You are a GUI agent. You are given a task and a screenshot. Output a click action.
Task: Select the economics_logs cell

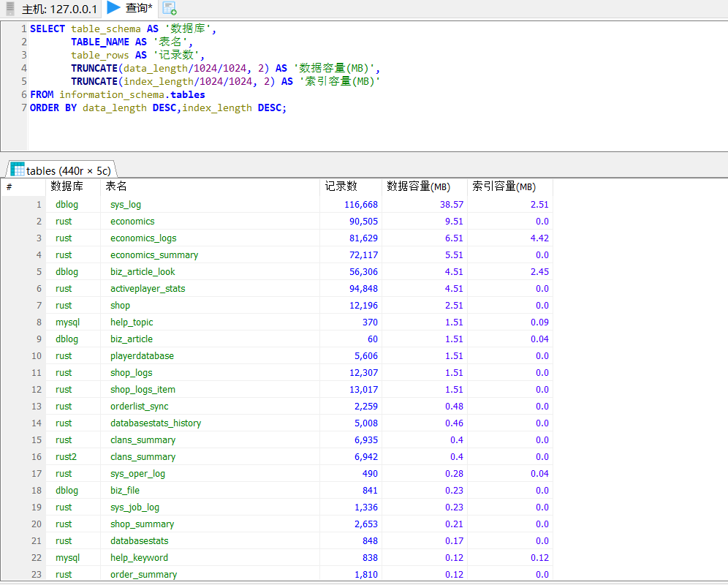click(x=210, y=238)
